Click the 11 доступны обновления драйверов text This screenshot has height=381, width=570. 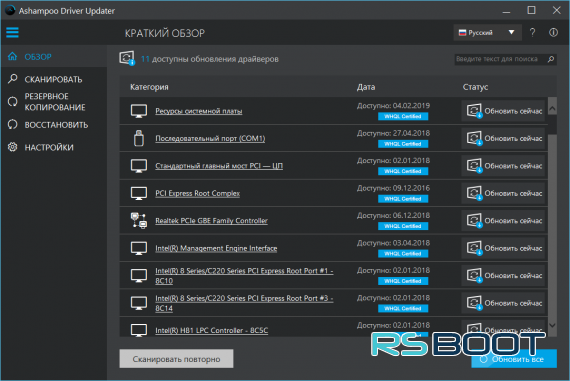[210, 59]
